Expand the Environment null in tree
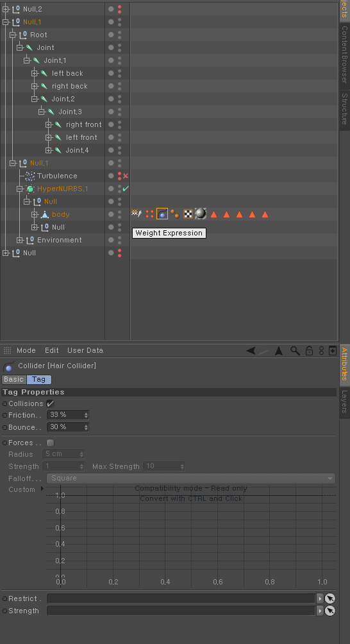Image resolution: width=350 pixels, height=644 pixels. point(20,241)
